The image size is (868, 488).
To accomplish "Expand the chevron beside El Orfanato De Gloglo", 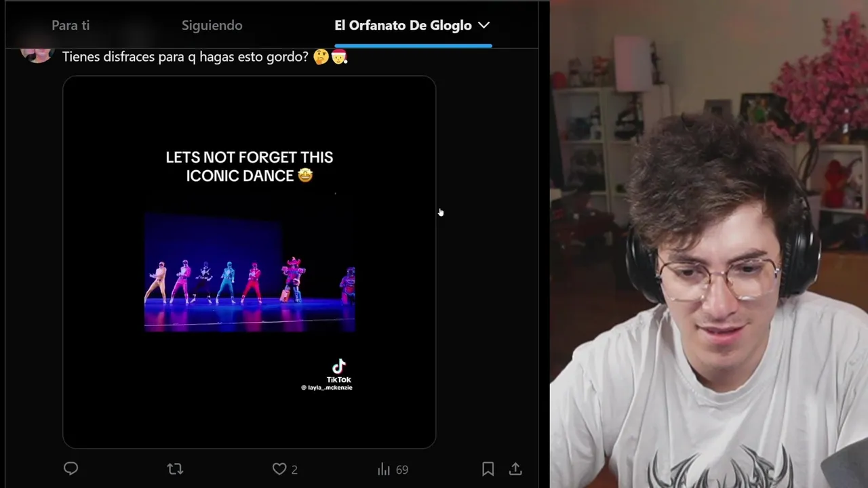I will [484, 25].
